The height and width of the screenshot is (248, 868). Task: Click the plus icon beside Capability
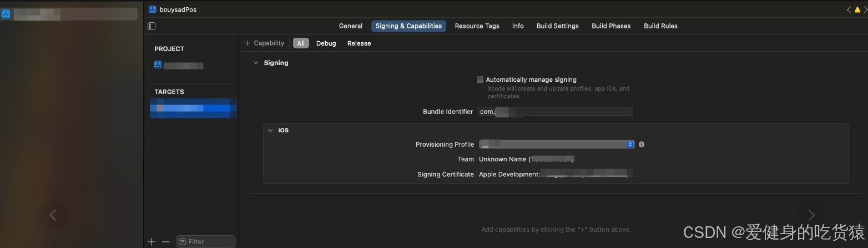(x=248, y=43)
